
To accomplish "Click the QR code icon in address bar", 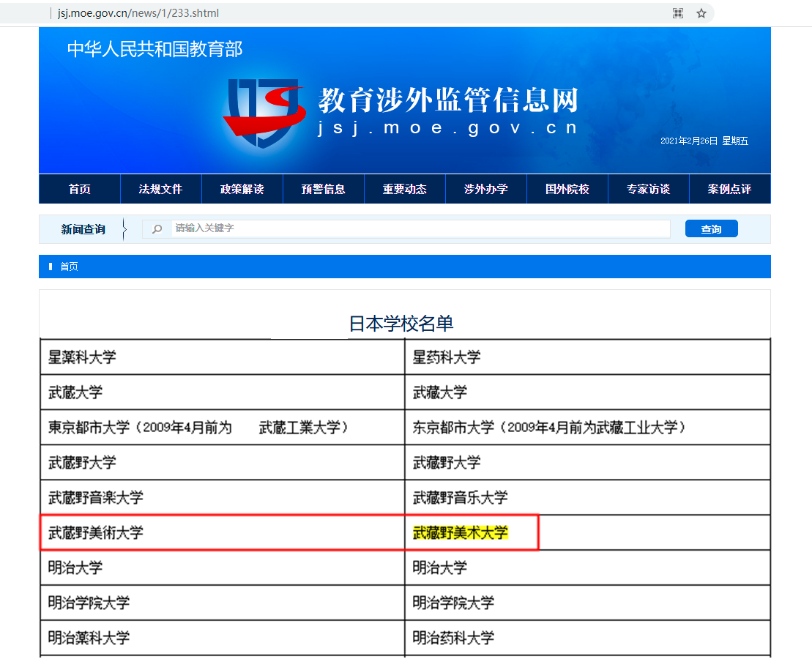I will (x=678, y=13).
